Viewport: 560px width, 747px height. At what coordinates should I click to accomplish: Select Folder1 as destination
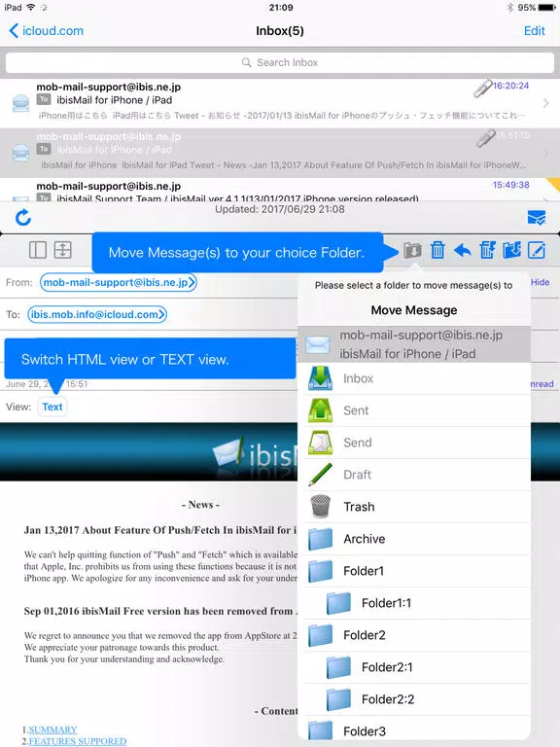(414, 571)
